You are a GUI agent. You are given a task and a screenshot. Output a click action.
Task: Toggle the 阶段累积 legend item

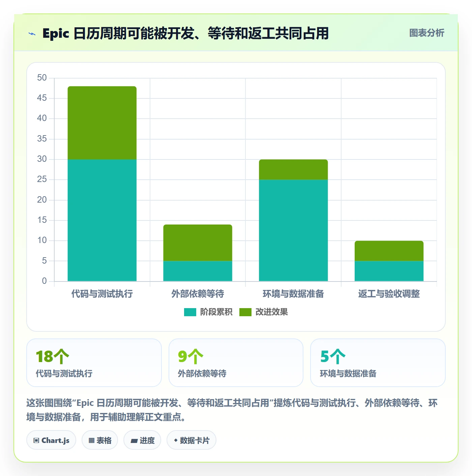coord(208,312)
